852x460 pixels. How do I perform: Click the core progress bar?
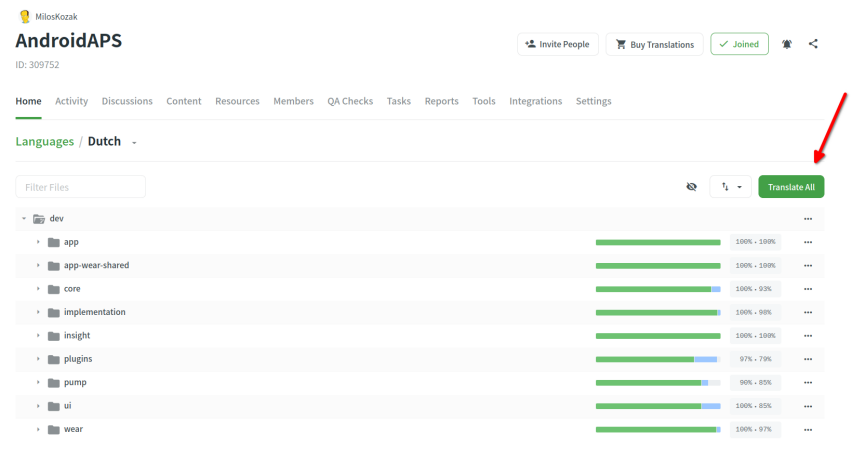click(658, 289)
